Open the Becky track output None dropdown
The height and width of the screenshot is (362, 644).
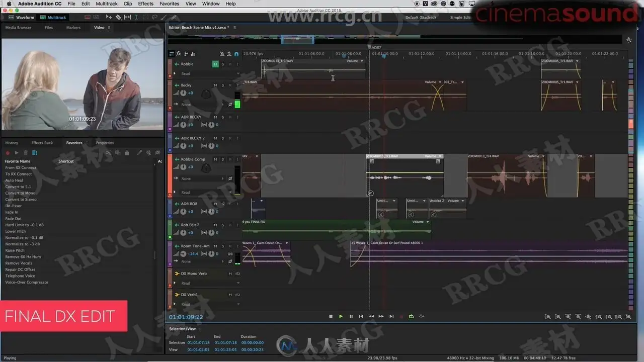pyautogui.click(x=202, y=105)
